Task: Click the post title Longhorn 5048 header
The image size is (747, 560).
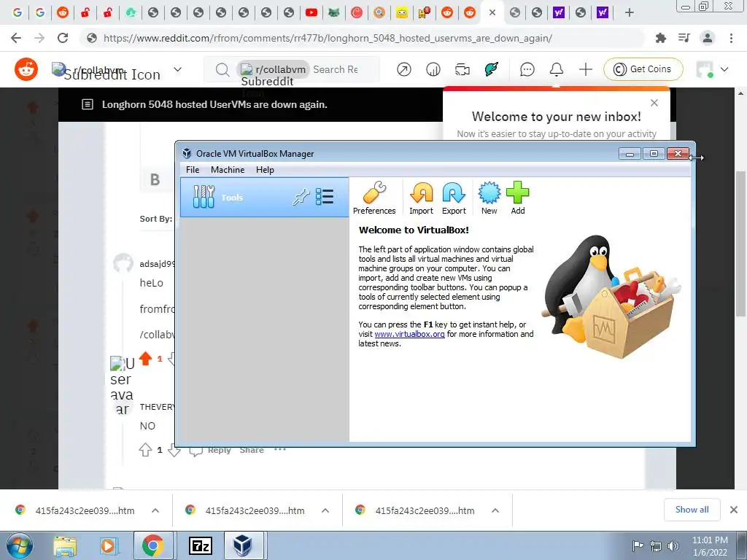Action: click(214, 105)
